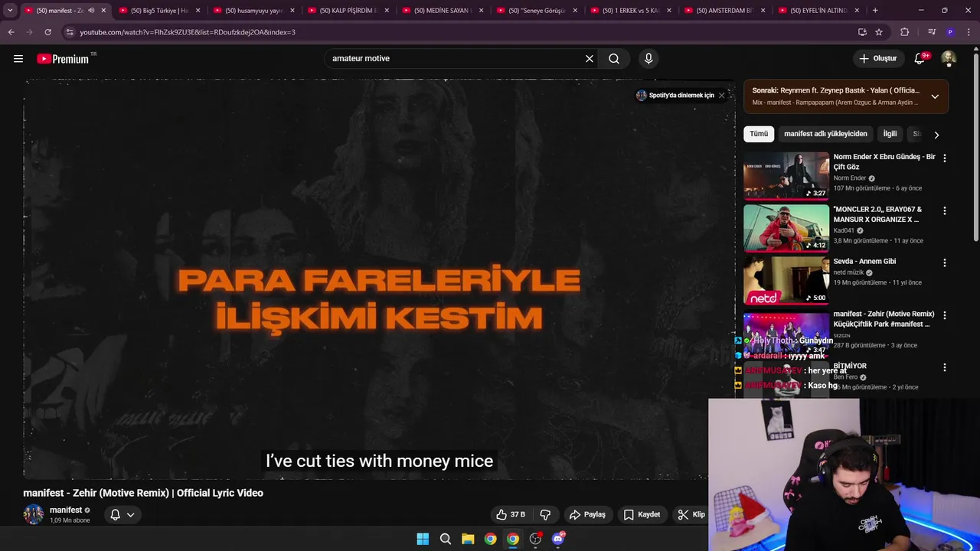
Task: Select the İlgili filter chip
Action: click(x=890, y=134)
